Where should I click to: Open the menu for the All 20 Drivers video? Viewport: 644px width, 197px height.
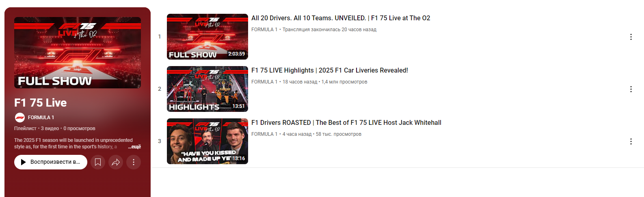[x=631, y=37]
